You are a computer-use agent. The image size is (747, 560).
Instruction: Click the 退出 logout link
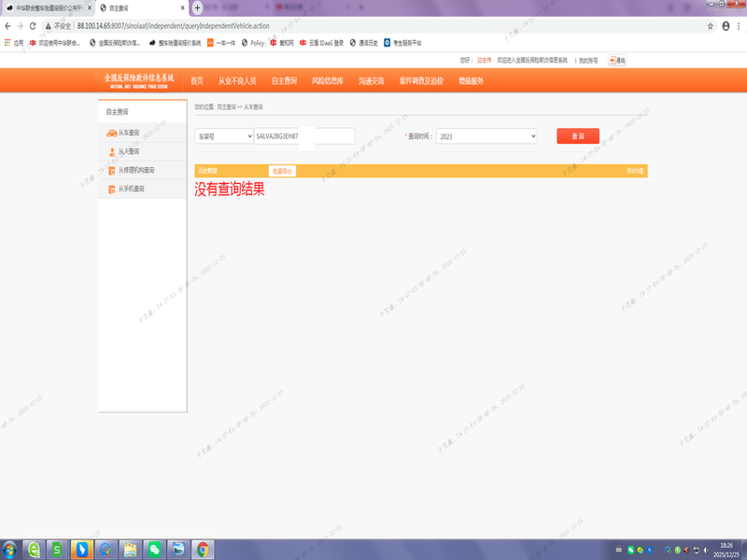point(617,60)
